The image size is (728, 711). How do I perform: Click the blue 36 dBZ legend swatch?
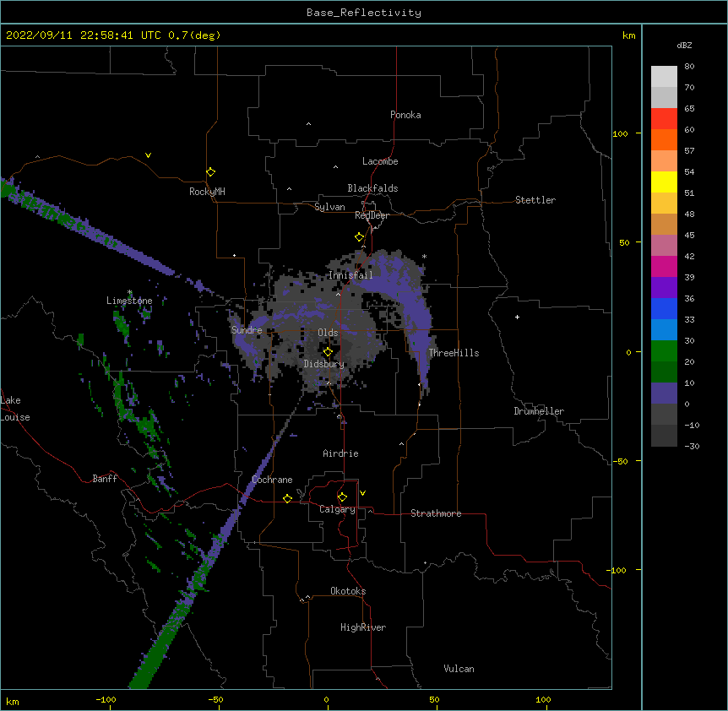click(x=664, y=308)
